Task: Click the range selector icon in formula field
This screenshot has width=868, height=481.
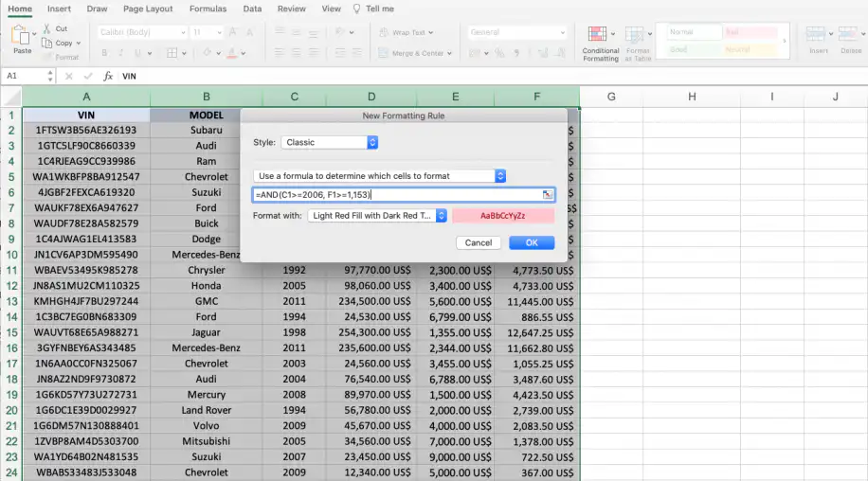Action: (547, 195)
